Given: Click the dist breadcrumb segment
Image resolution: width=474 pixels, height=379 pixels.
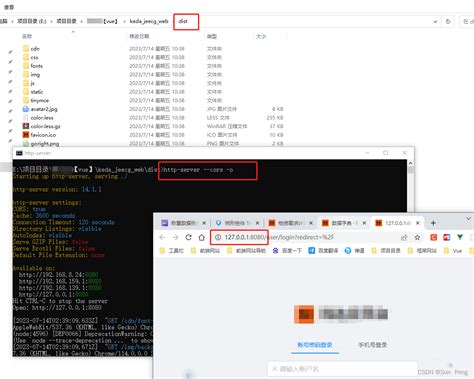Looking at the screenshot, I should click(x=183, y=21).
